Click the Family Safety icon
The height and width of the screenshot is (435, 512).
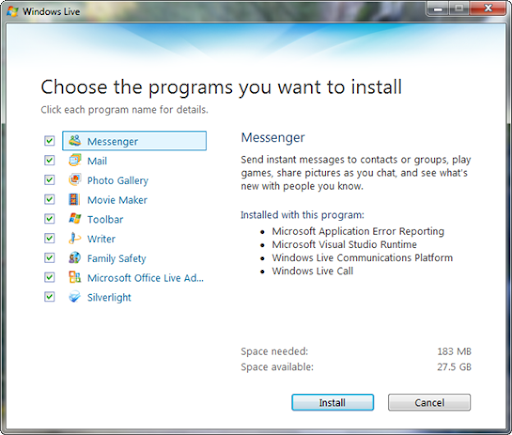(75, 258)
